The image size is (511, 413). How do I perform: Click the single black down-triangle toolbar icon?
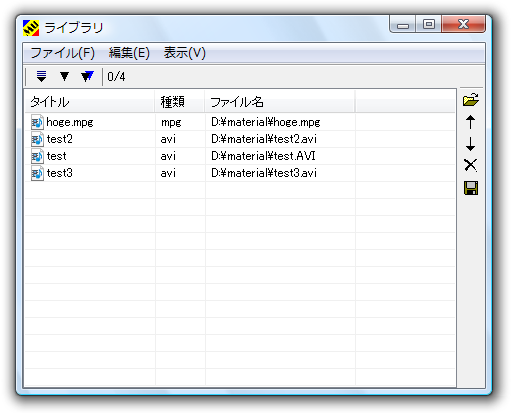click(x=64, y=76)
